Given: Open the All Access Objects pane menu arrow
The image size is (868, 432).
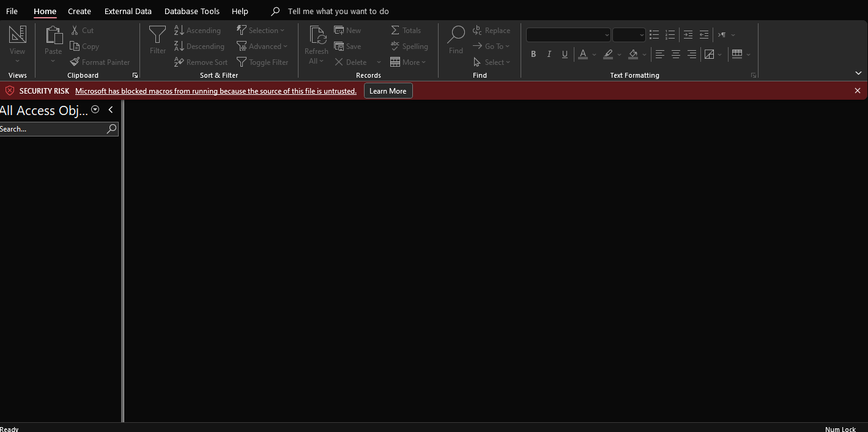Looking at the screenshot, I should pos(95,110).
